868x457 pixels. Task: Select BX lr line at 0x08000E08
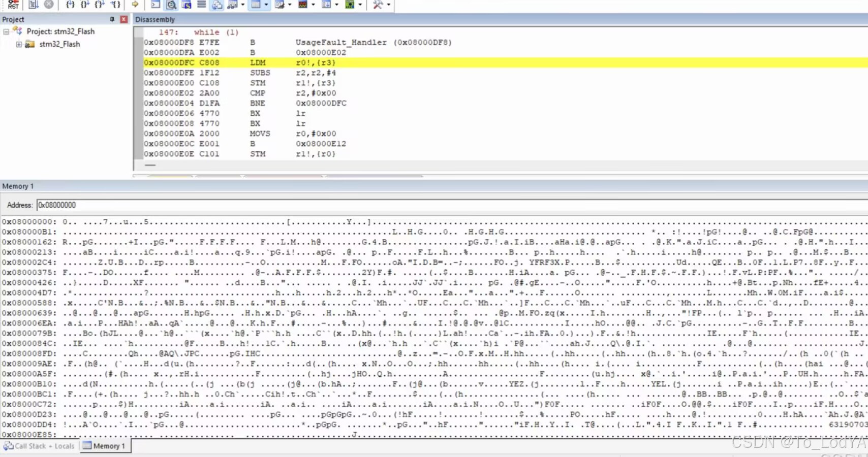click(x=505, y=123)
